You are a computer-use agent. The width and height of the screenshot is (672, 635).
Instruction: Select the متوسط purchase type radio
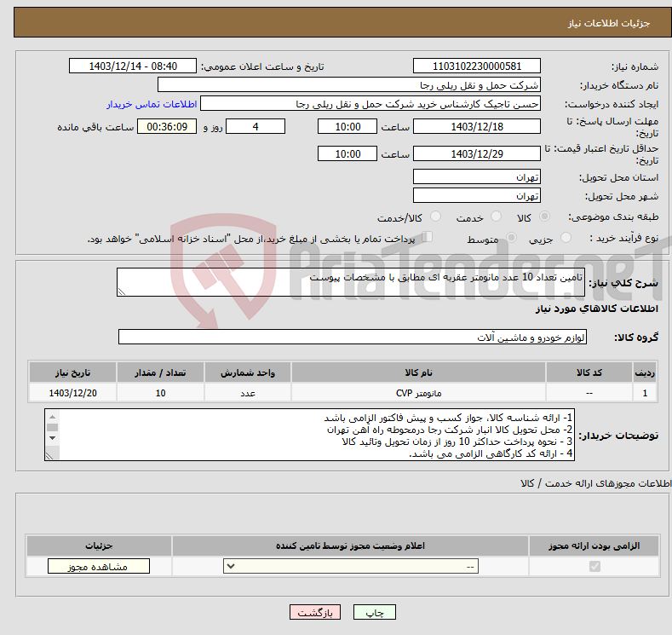511,238
